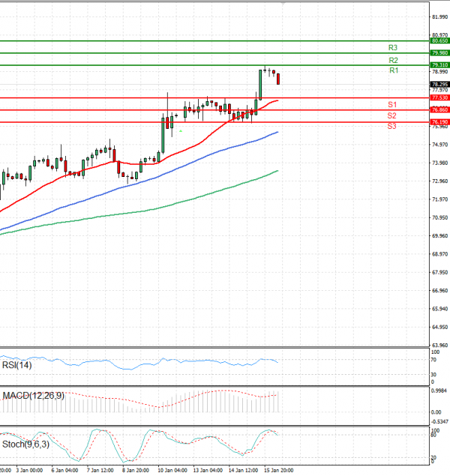Click the black 78.295 current price tag
Screen dimensions: 450x476
pyautogui.click(x=439, y=84)
